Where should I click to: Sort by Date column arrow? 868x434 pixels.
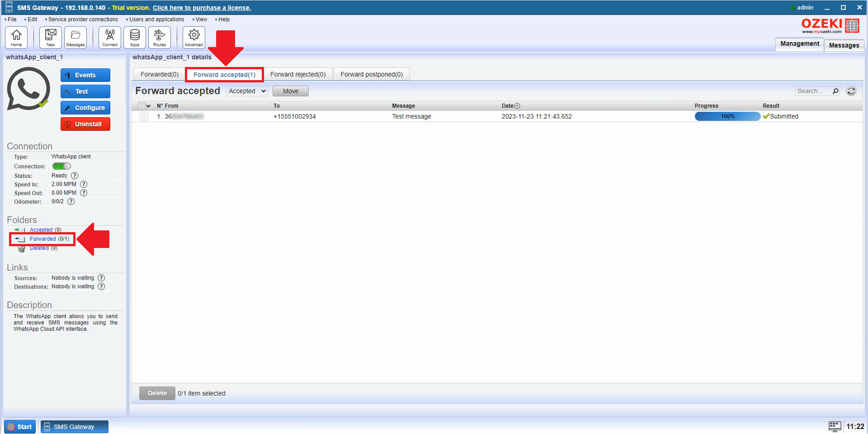tap(517, 106)
